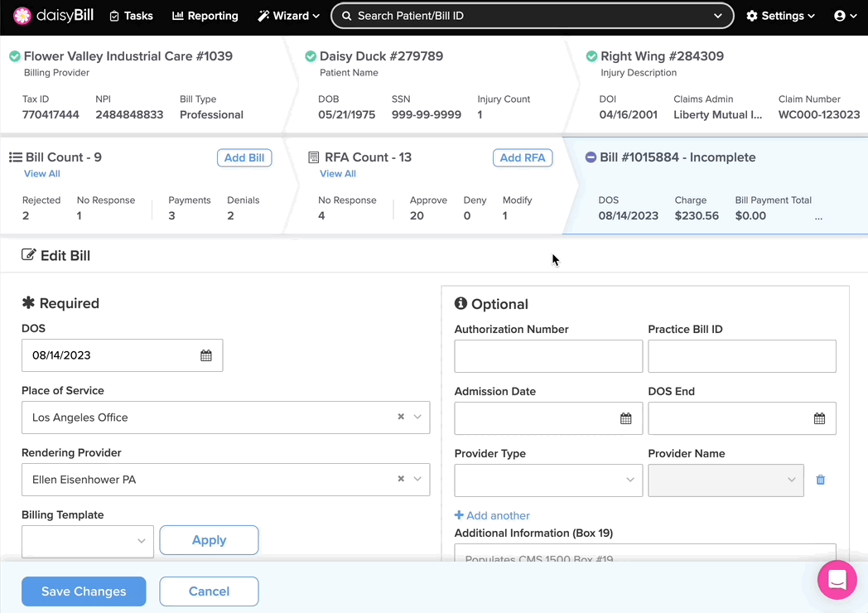Click the incomplete status icon on Bill #1015884
This screenshot has width=868, height=613.
point(591,157)
